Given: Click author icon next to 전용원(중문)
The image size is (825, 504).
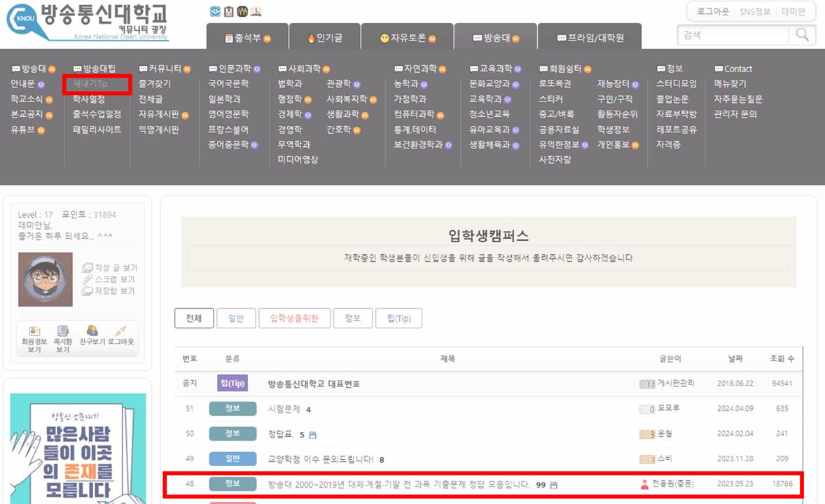Looking at the screenshot, I should tap(644, 484).
